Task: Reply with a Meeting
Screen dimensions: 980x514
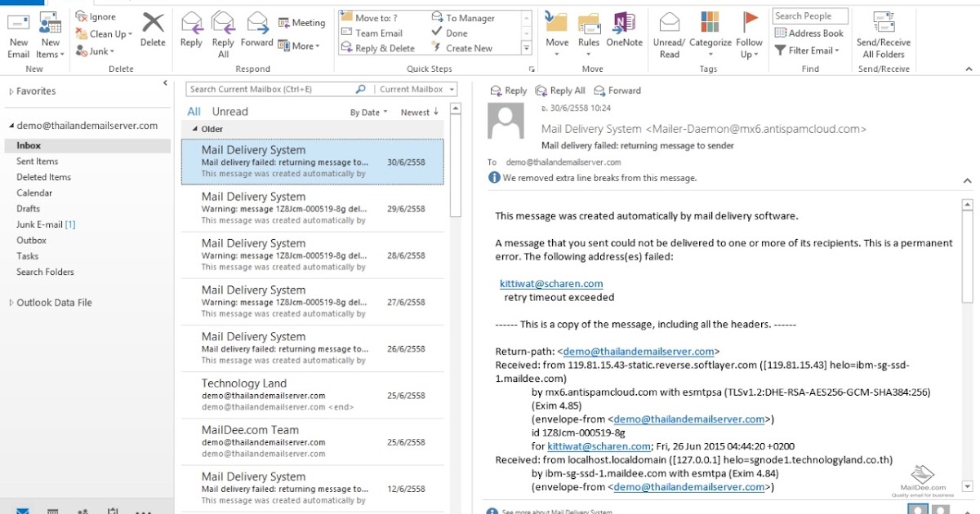Action: point(301,23)
